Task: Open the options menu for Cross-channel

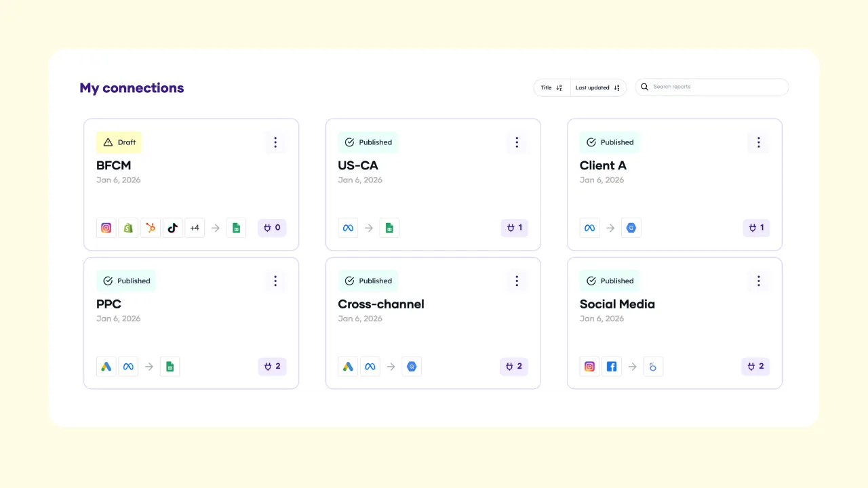Action: (517, 281)
